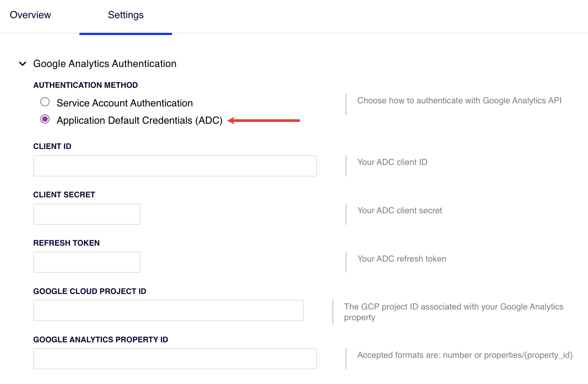Screen dimensions: 588x384
Task: Click the Google Cloud Project ID field
Action: tap(168, 310)
